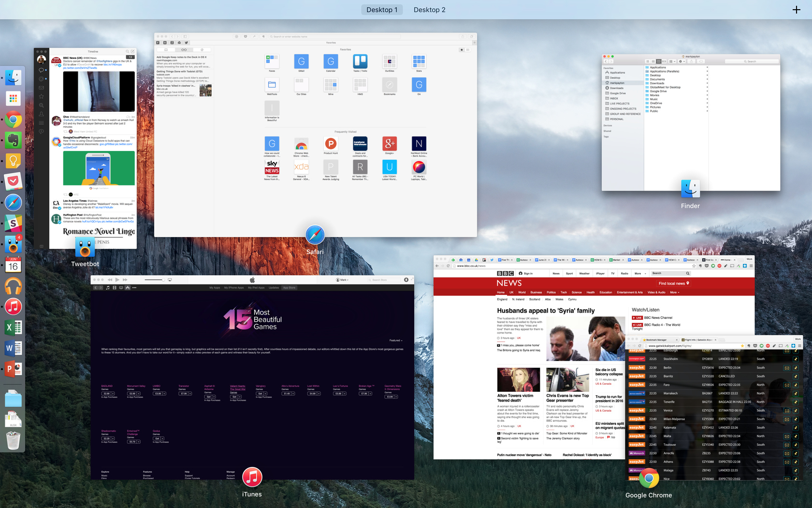The image size is (812, 508).
Task: Select Movies library icon in iTunes
Action: (115, 287)
